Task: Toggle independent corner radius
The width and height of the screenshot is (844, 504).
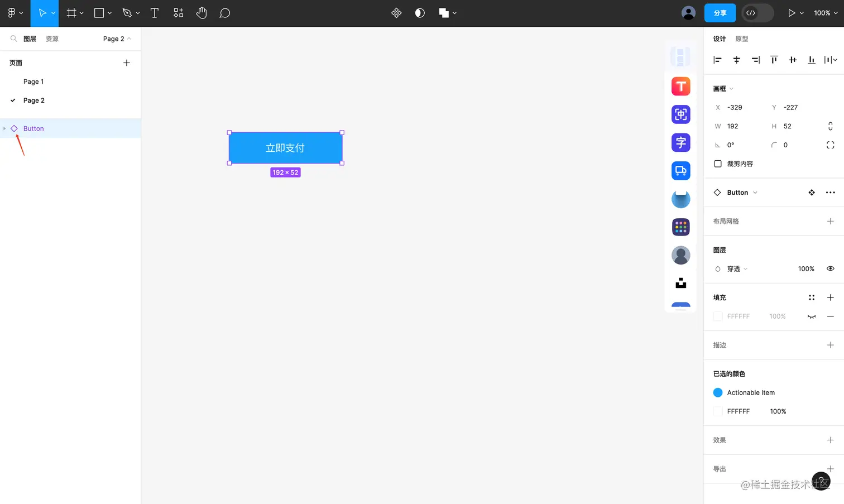Action: 831,145
